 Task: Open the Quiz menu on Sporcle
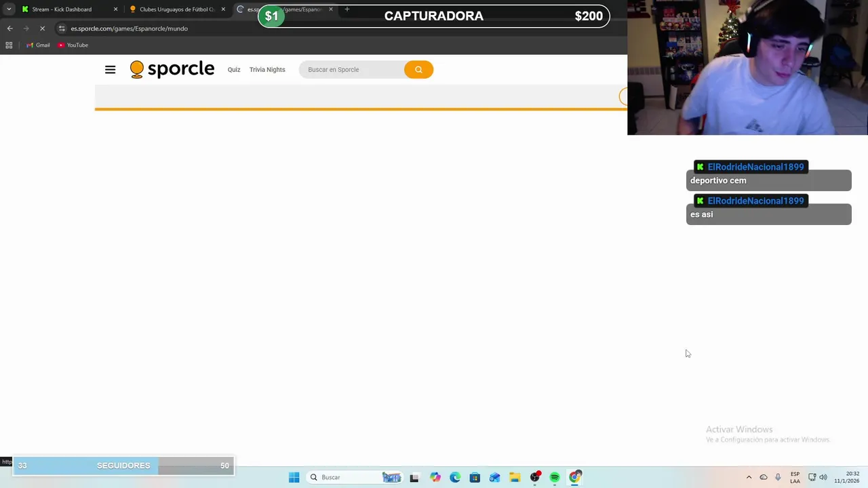[234, 70]
